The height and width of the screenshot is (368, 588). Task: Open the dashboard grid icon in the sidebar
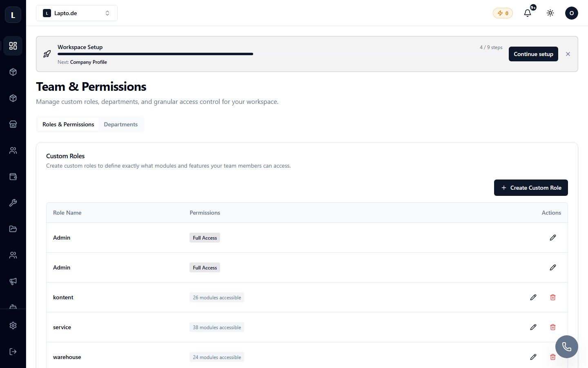click(13, 46)
